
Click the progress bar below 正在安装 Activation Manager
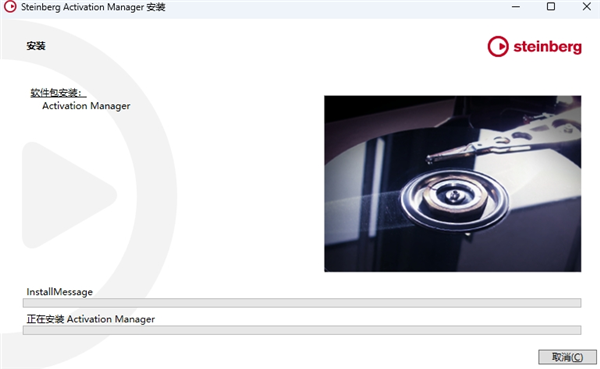302,330
